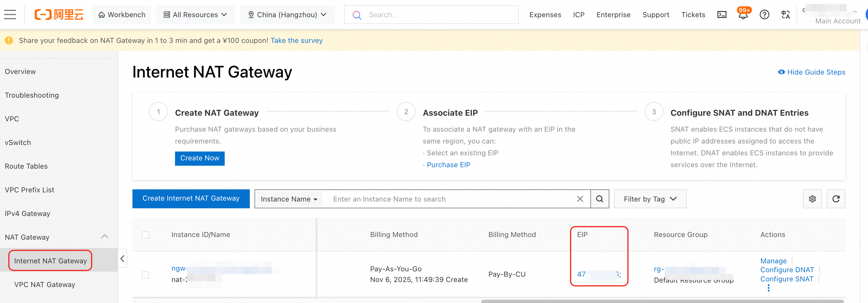Open the Support menu
Screen dimensions: 868x303
coord(656,14)
